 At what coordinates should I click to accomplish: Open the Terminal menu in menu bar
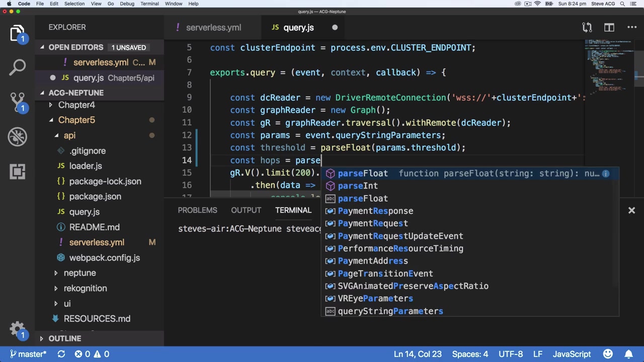click(x=149, y=4)
